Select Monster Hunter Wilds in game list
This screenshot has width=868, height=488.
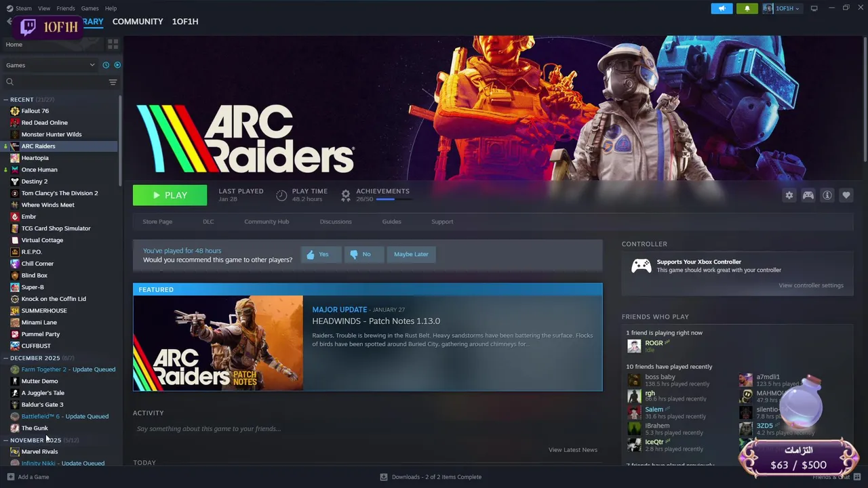[52, 134]
